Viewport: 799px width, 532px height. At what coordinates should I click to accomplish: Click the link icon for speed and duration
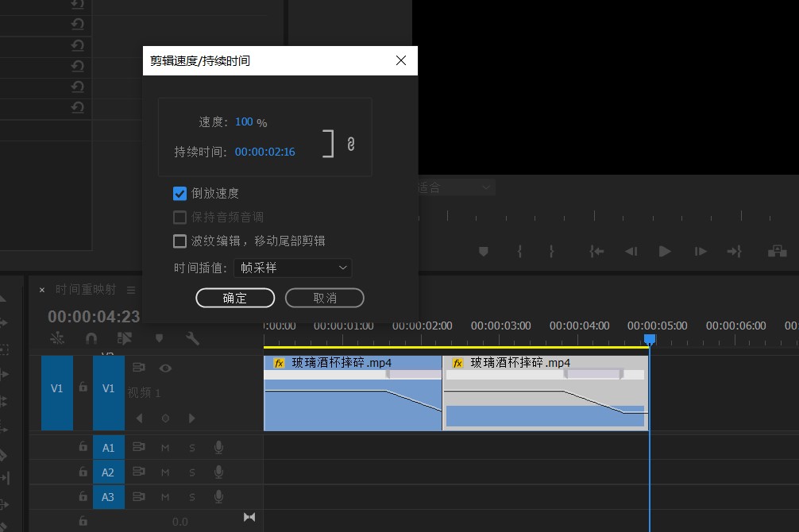350,144
